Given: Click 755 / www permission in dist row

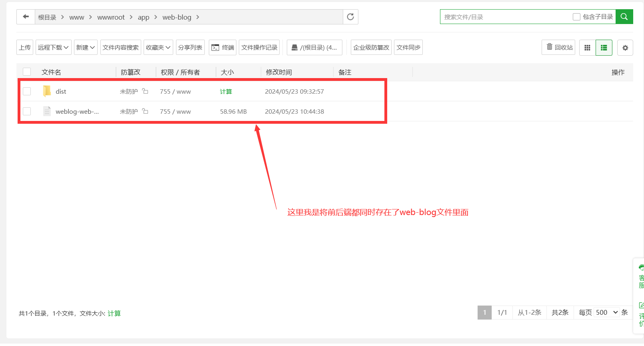Looking at the screenshot, I should [x=175, y=91].
